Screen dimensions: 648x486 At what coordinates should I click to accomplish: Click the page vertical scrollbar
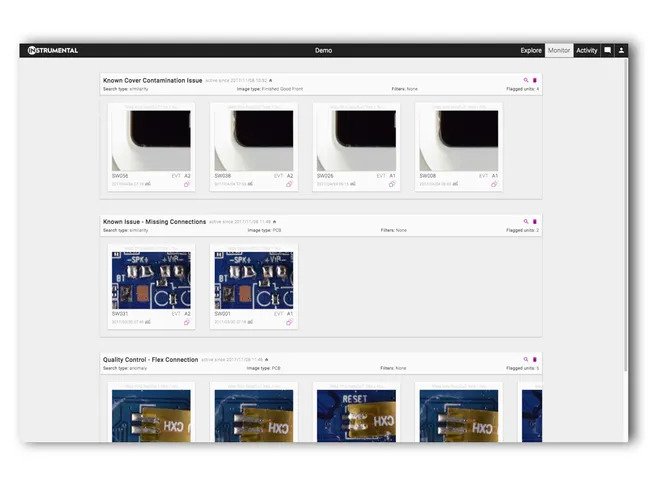[x=626, y=215]
